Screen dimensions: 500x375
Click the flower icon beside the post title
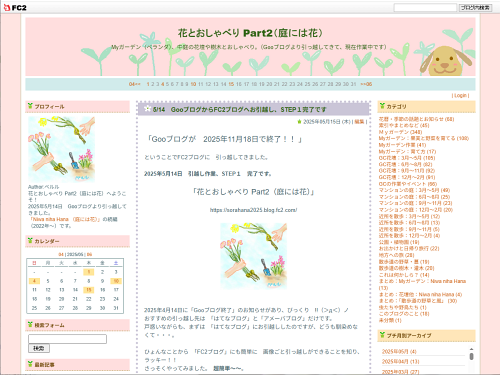point(148,108)
